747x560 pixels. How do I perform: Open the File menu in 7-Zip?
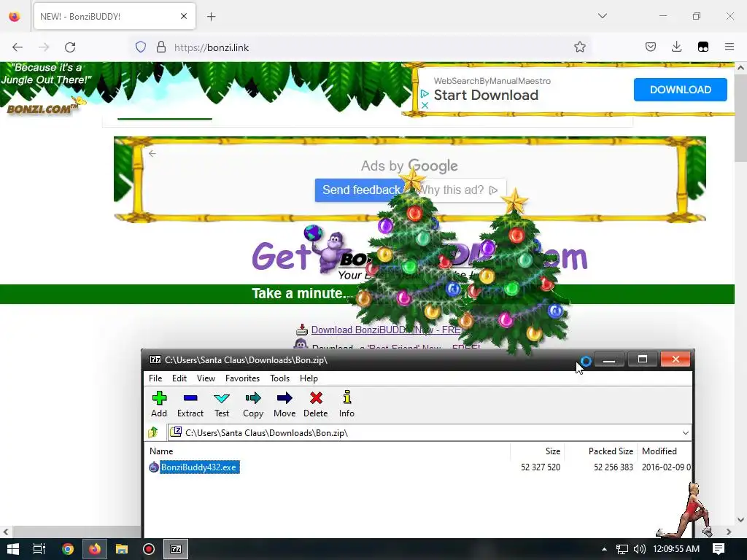[155, 378]
